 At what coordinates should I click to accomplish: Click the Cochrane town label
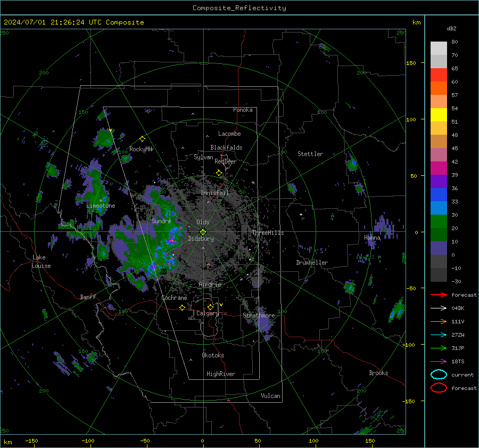click(174, 298)
